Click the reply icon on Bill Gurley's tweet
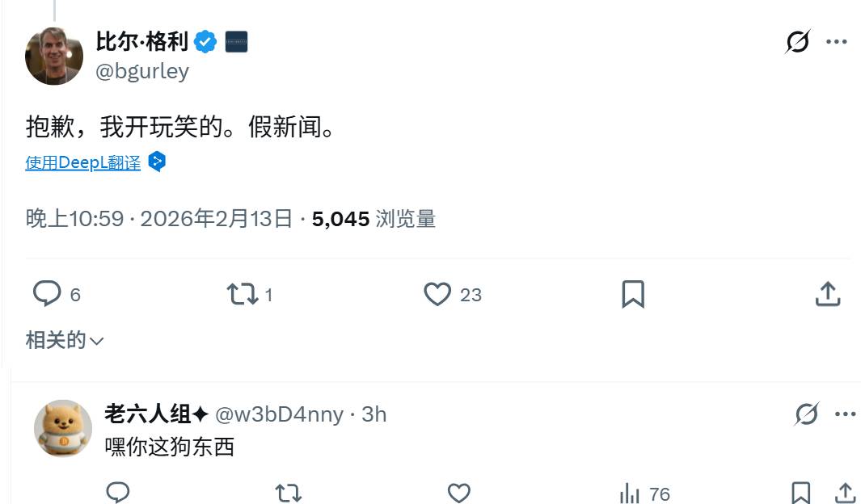The width and height of the screenshot is (861, 504). click(x=46, y=295)
